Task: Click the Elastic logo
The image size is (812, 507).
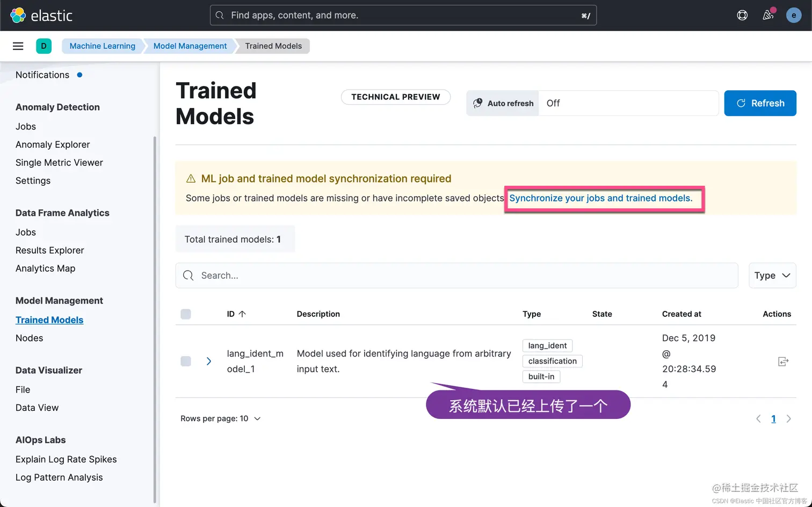Action: tap(41, 15)
